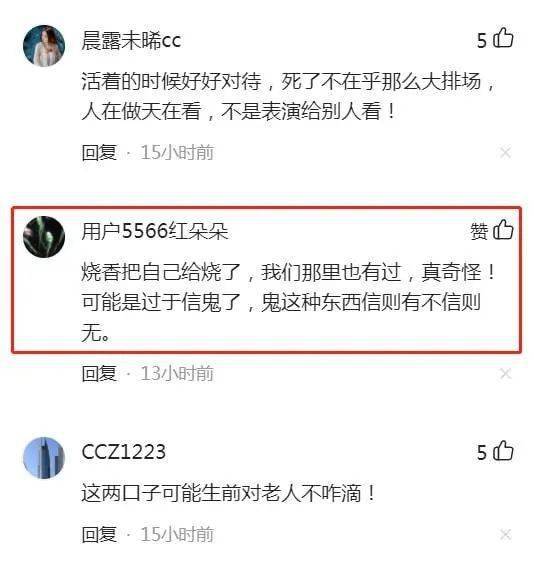Open 用户5566红朵朵's profile avatar
The image size is (534, 562).
coord(44,237)
